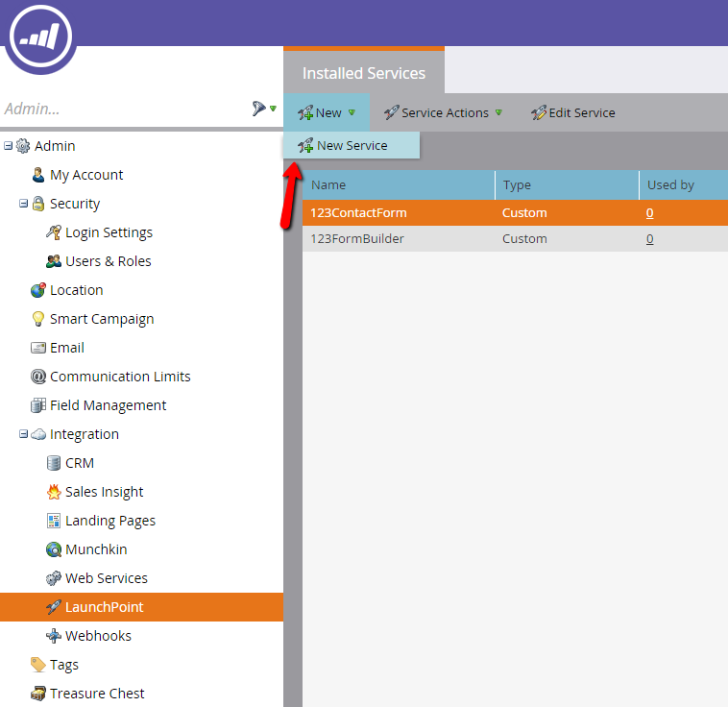Screen dimensions: 728x707
Task: Open My Account in the tree
Action: (x=86, y=175)
